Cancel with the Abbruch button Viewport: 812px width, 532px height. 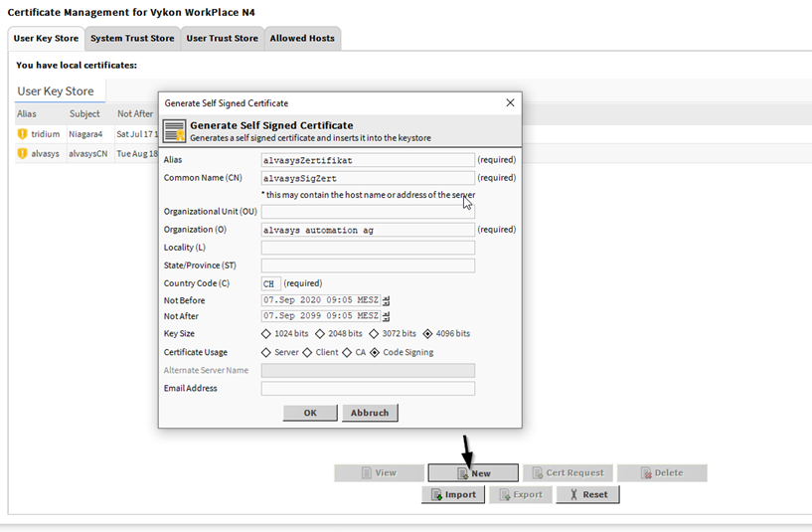[370, 413]
